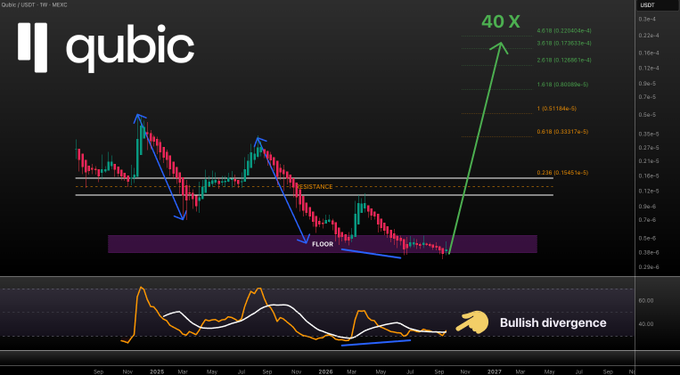Select the 4.618 (0.220404e-4) Fibonacci label
The height and width of the screenshot is (375, 680).
pyautogui.click(x=564, y=31)
